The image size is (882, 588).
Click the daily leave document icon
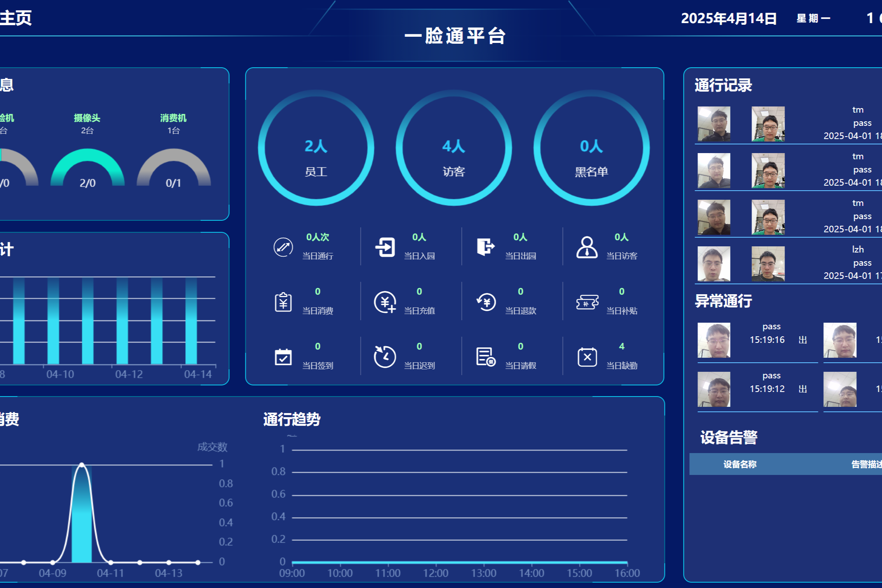point(486,357)
